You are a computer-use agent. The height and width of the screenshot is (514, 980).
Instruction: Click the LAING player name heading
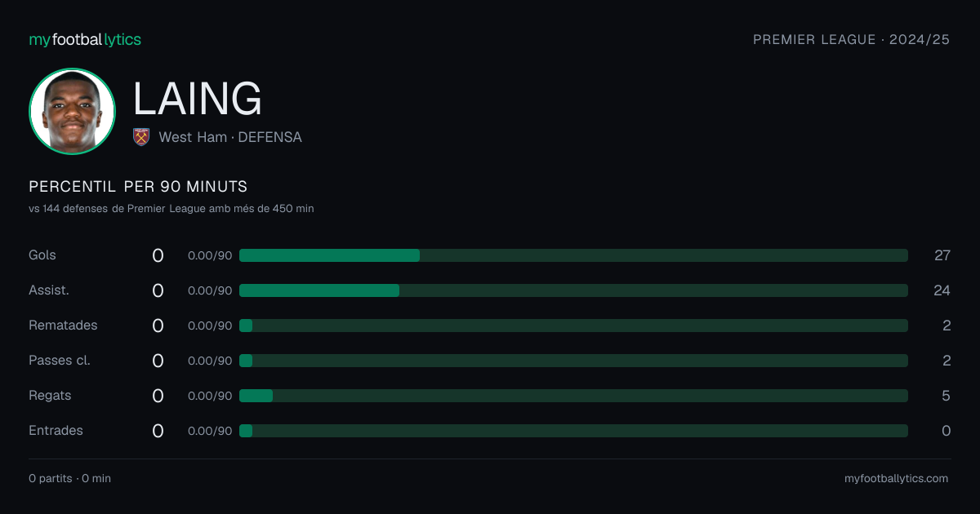(198, 99)
